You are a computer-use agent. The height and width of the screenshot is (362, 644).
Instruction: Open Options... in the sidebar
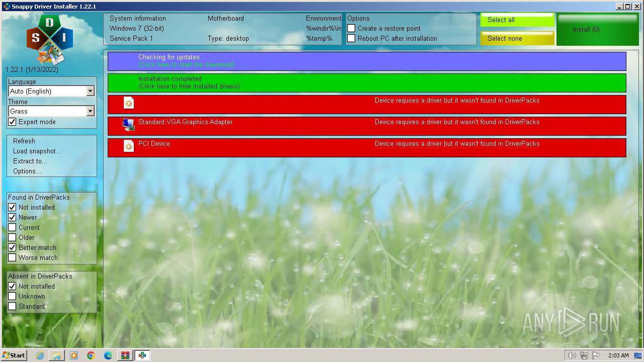point(27,171)
